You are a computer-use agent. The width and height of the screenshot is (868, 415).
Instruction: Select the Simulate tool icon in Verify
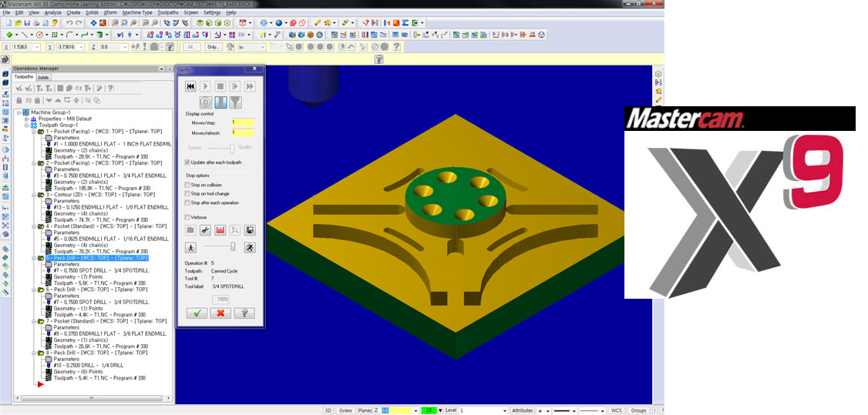(220, 102)
